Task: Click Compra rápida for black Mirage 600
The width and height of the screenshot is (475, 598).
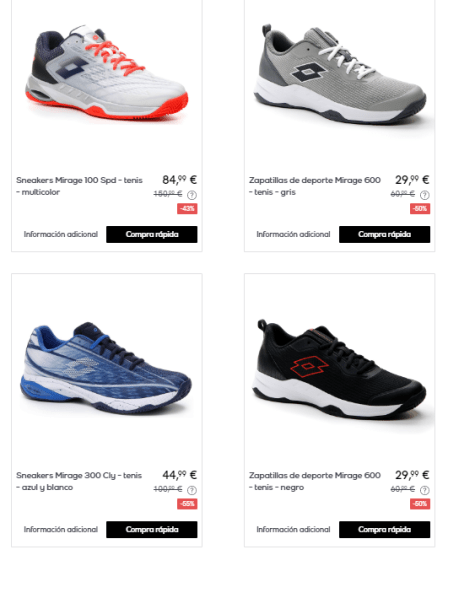Action: 385,529
